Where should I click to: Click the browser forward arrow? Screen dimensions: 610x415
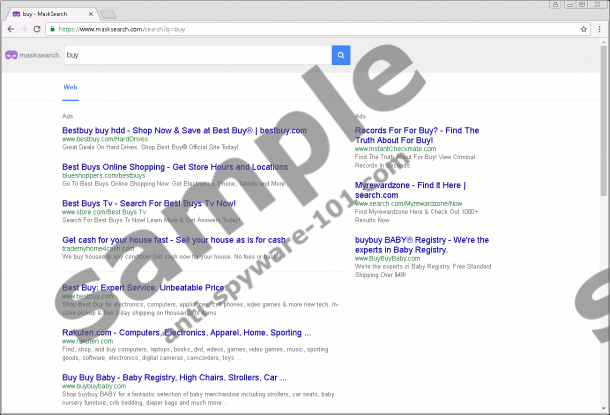(24, 29)
